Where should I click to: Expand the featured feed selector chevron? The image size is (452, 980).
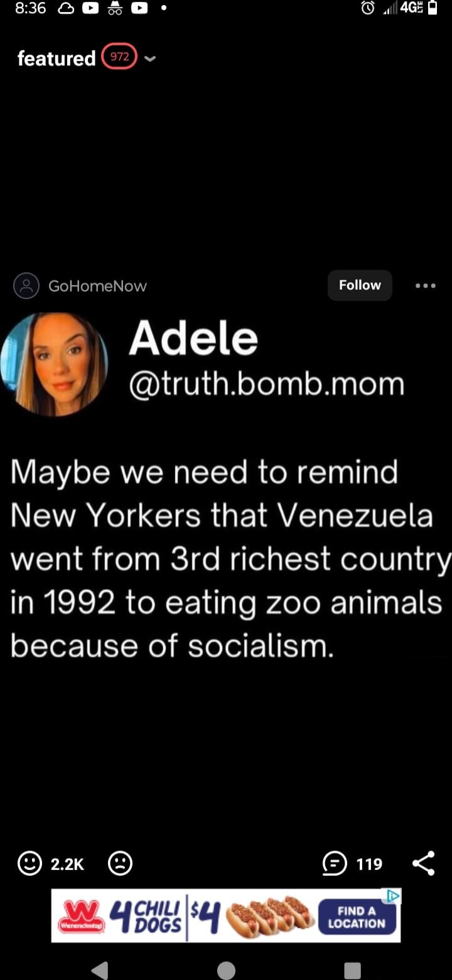point(149,59)
